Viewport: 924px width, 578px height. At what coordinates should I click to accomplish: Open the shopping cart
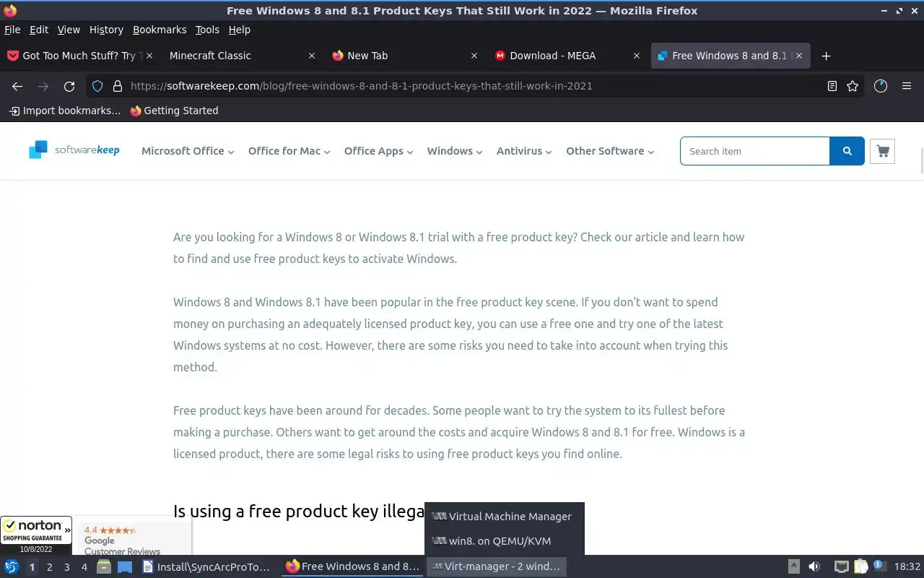pos(882,151)
